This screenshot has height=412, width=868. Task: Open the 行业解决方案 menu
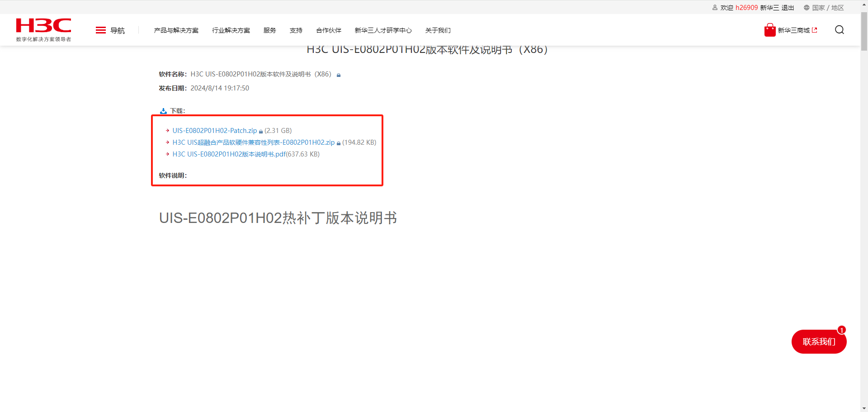[x=231, y=30]
